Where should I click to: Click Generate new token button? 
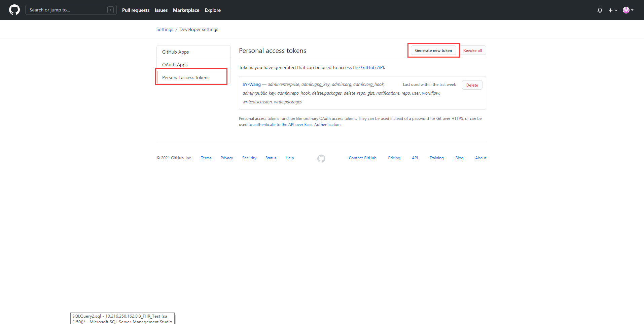(433, 51)
